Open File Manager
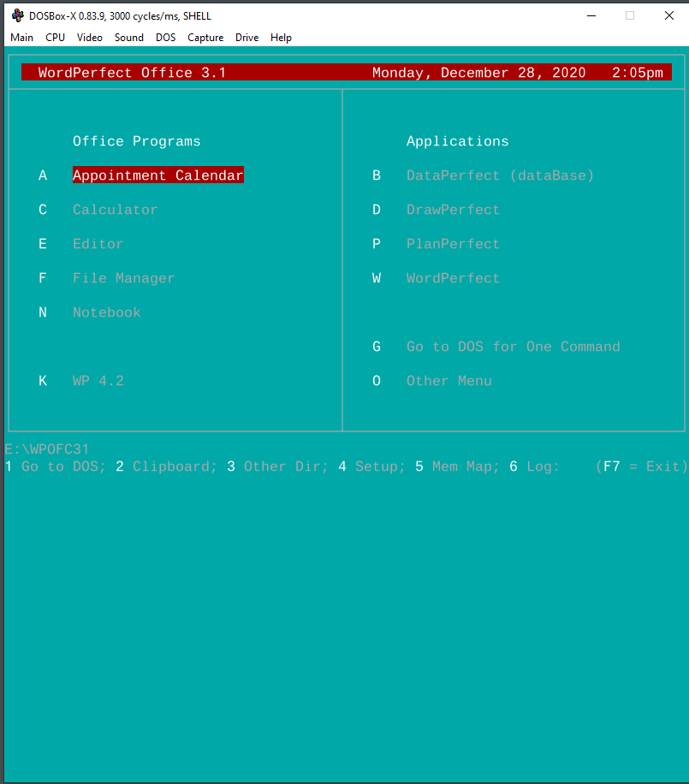This screenshot has height=784, width=689. tap(123, 277)
